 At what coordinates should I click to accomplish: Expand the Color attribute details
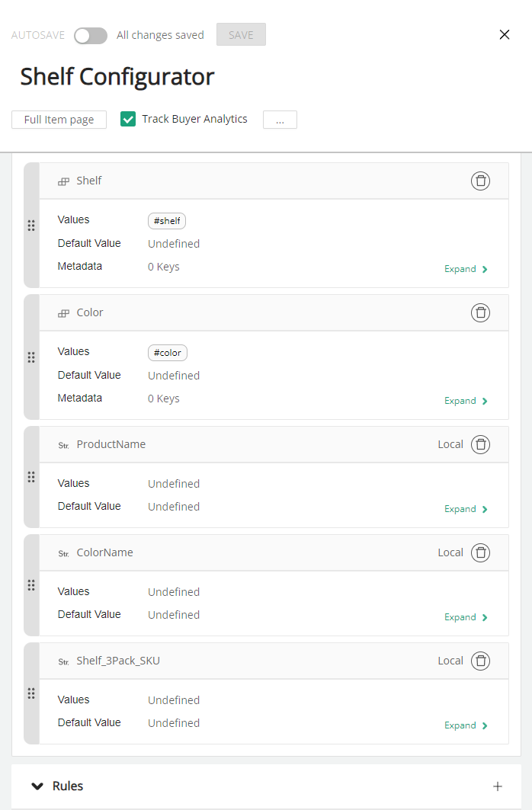pyautogui.click(x=466, y=401)
